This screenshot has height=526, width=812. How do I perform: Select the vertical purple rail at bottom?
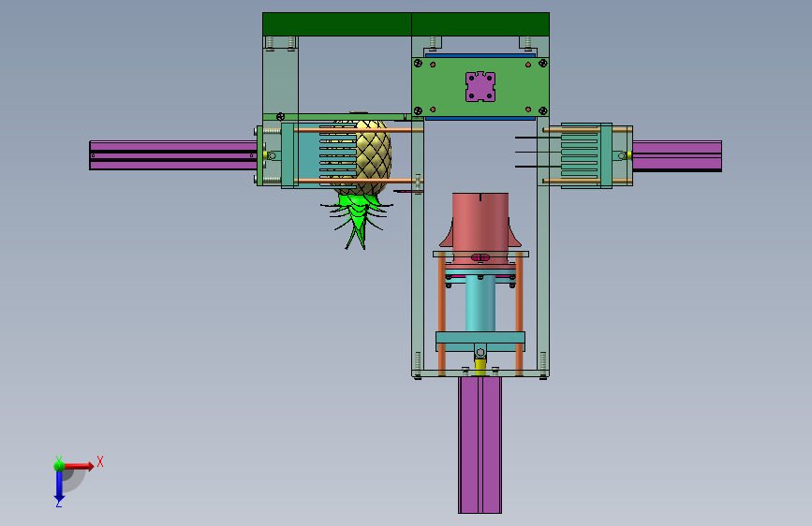pyautogui.click(x=480, y=446)
